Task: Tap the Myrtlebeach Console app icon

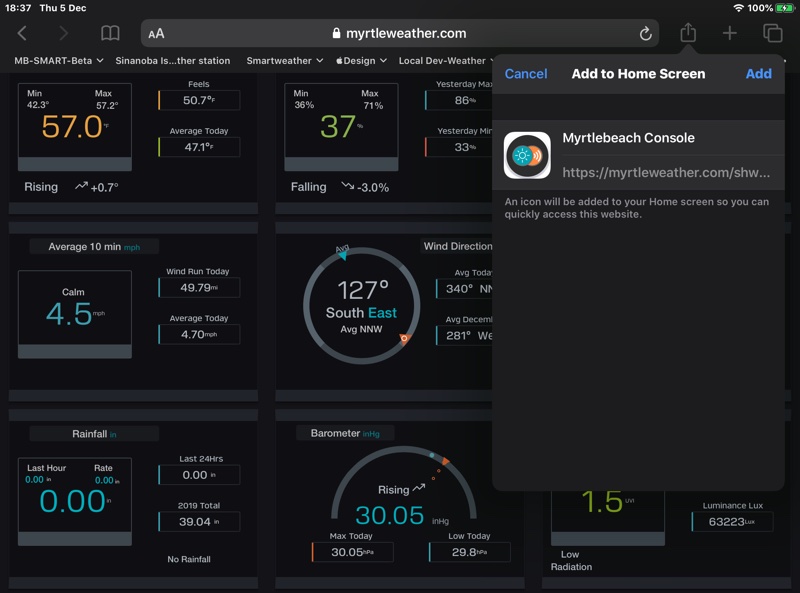Action: click(527, 155)
